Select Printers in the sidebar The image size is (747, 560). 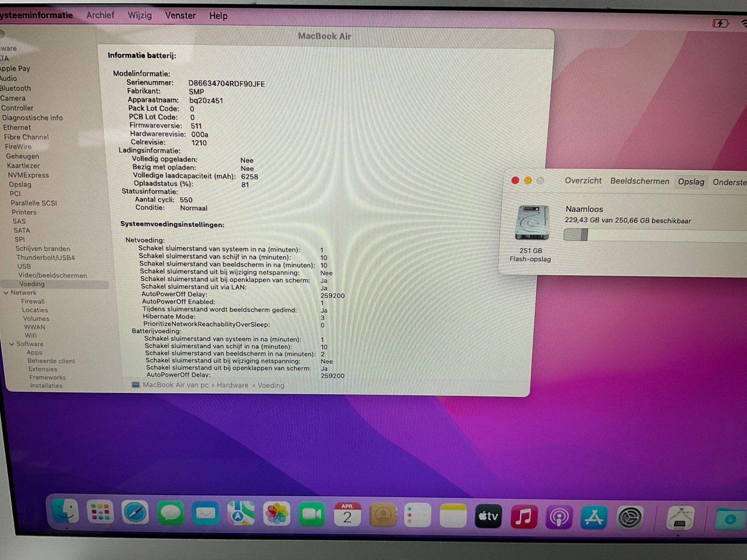coord(24,212)
